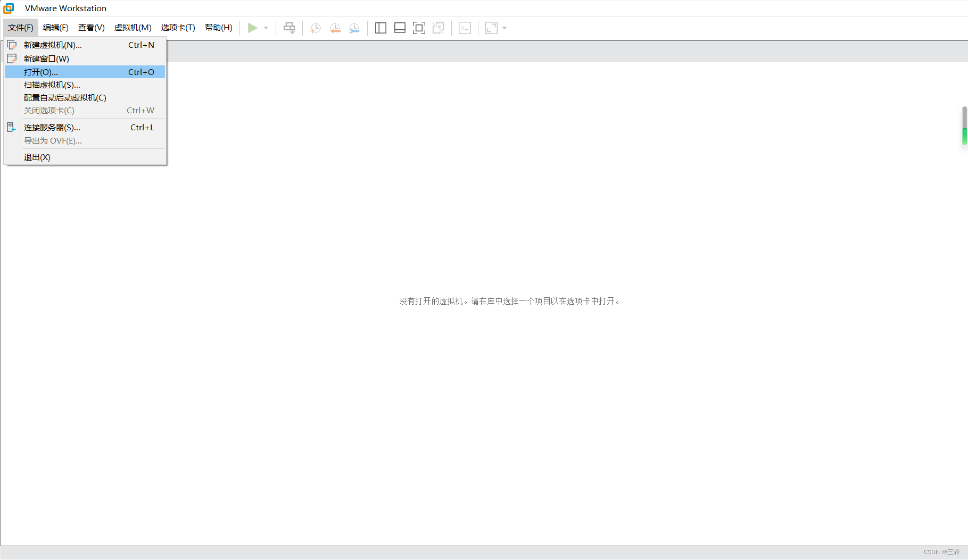Expand the stretch display dropdown arrow
The image size is (968, 560).
(504, 28)
